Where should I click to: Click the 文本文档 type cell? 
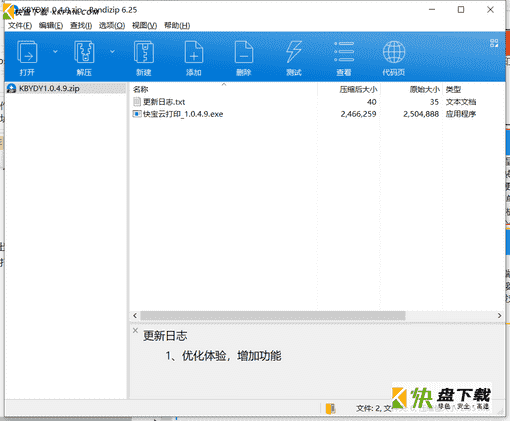[461, 102]
